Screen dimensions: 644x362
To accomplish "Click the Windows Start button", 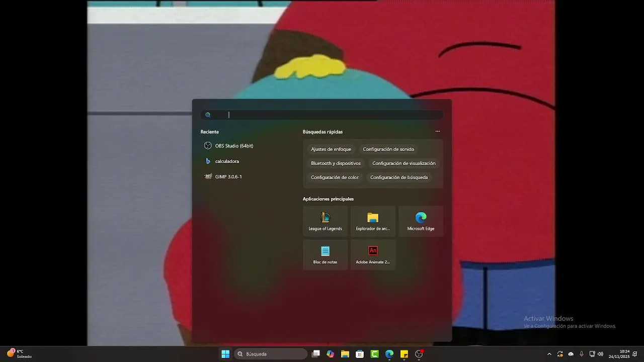I will tap(225, 354).
